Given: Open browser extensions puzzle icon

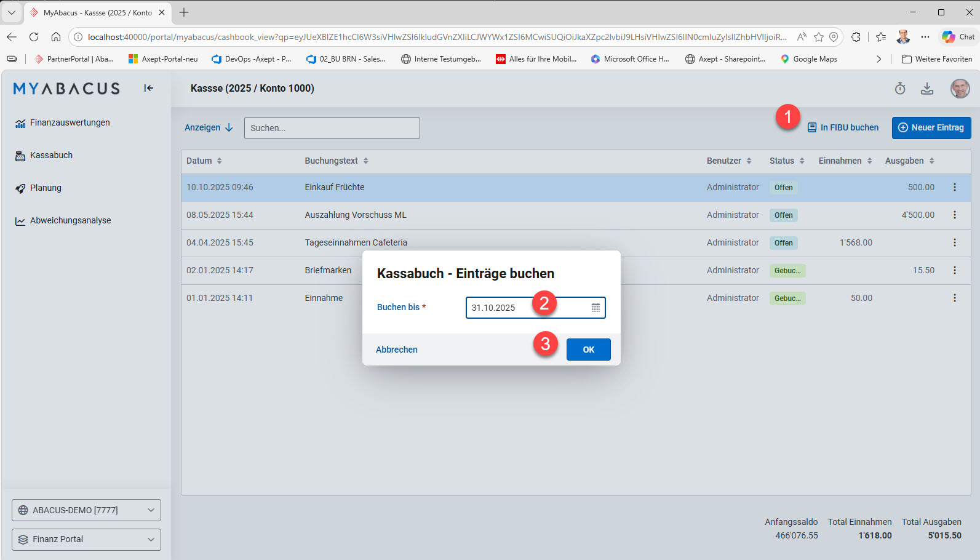Looking at the screenshot, I should click(856, 37).
